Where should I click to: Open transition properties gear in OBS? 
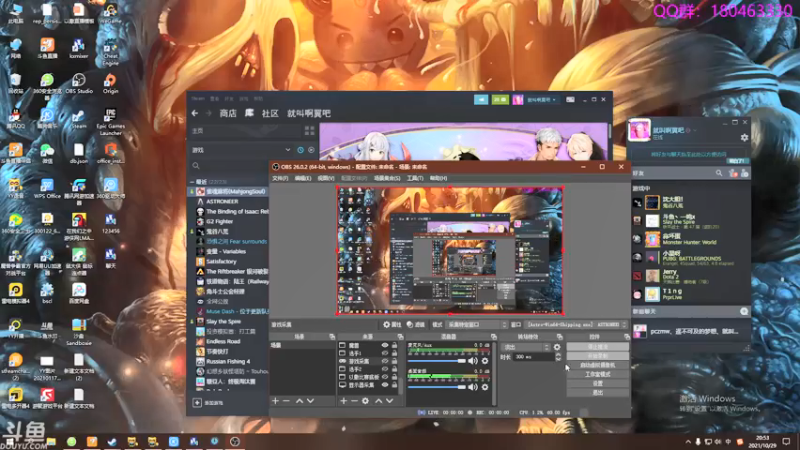click(557, 347)
